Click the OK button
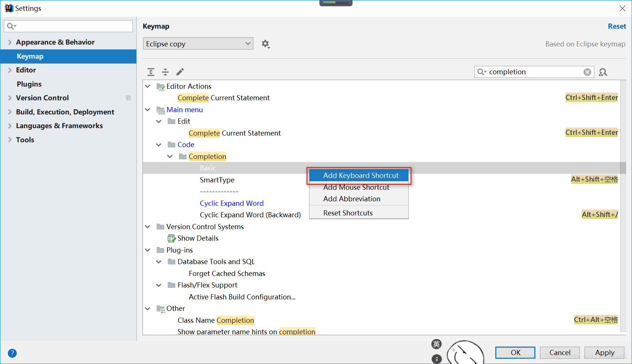This screenshot has width=632, height=364. (515, 352)
